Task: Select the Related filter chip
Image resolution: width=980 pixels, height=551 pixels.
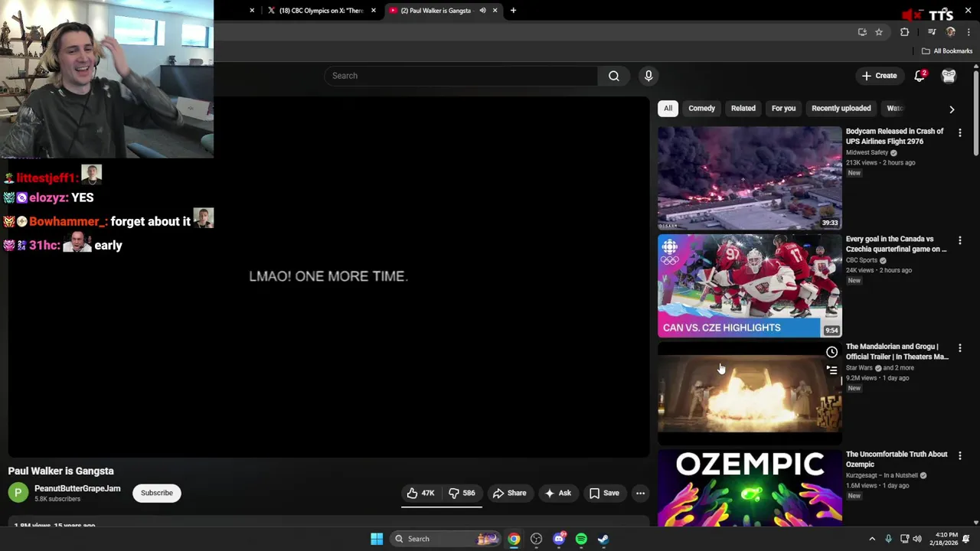Action: click(x=743, y=109)
